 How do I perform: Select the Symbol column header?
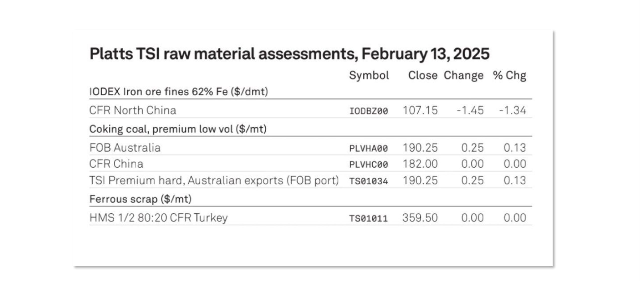[x=369, y=75]
